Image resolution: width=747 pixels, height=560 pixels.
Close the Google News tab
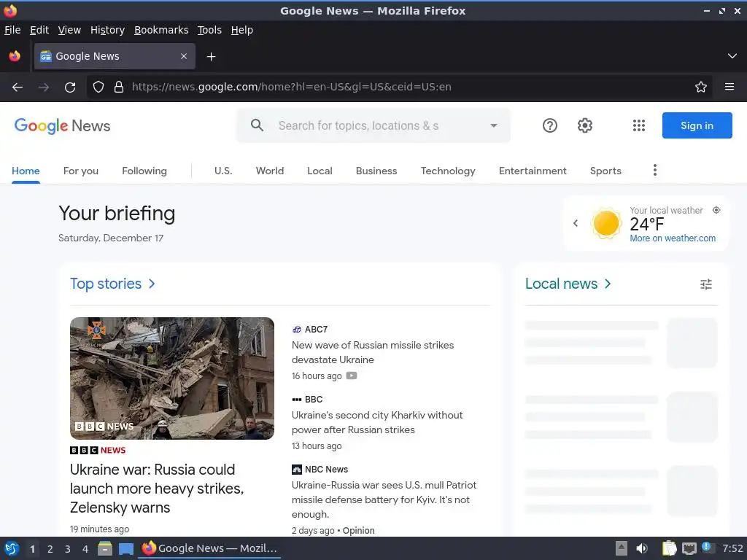coord(184,56)
